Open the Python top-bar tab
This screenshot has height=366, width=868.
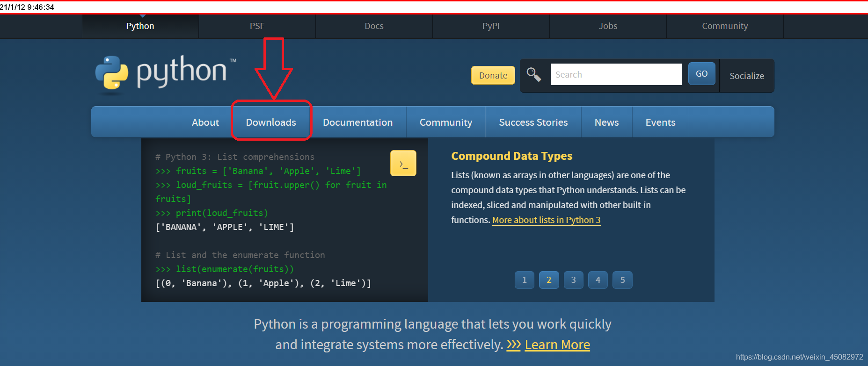(140, 26)
